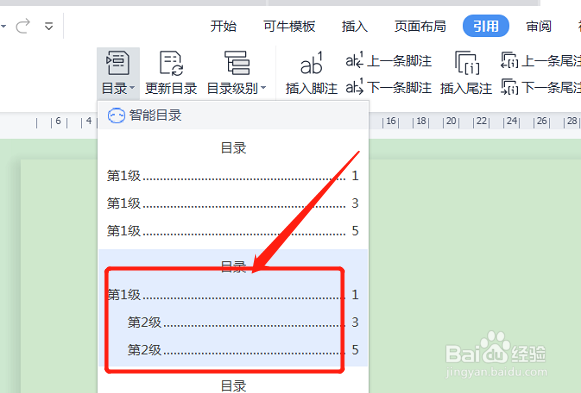
Task: Switch to the 插入 tab
Action: [x=355, y=26]
